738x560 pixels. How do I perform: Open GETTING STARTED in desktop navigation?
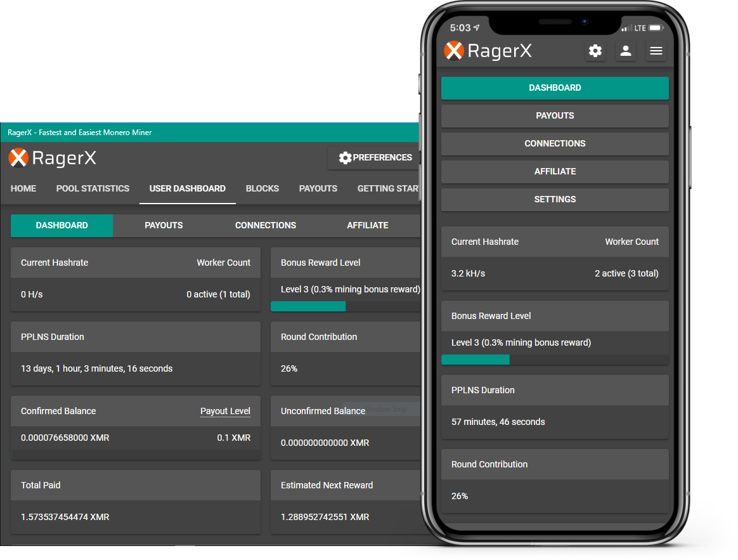click(x=388, y=188)
